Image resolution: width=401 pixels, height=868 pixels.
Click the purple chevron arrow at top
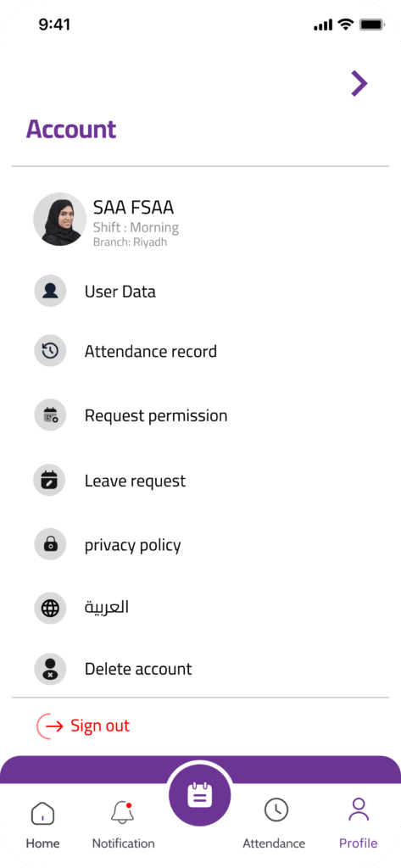tap(359, 84)
